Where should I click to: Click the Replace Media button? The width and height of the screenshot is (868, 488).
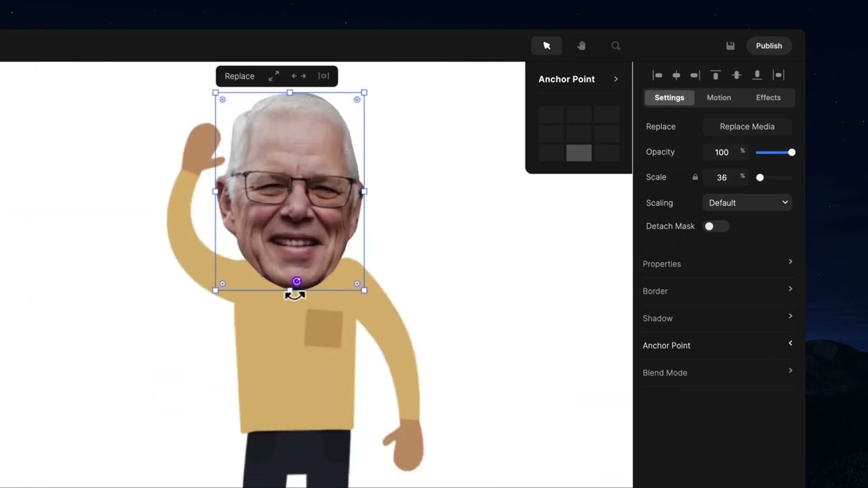[747, 127]
